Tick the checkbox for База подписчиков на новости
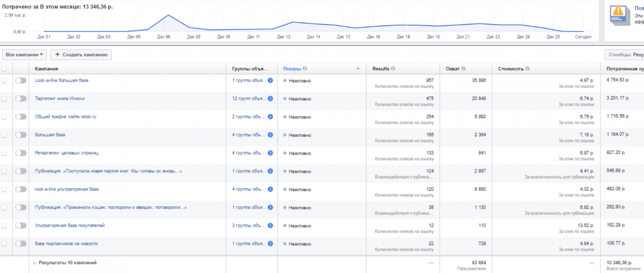The width and height of the screenshot is (644, 273). pos(5,243)
